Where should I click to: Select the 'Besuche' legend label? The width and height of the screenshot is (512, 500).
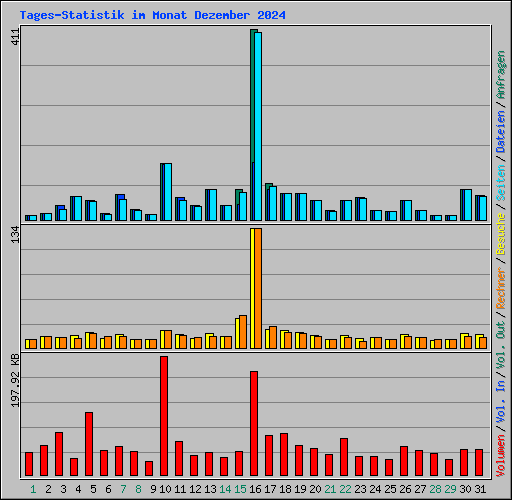coord(501,234)
